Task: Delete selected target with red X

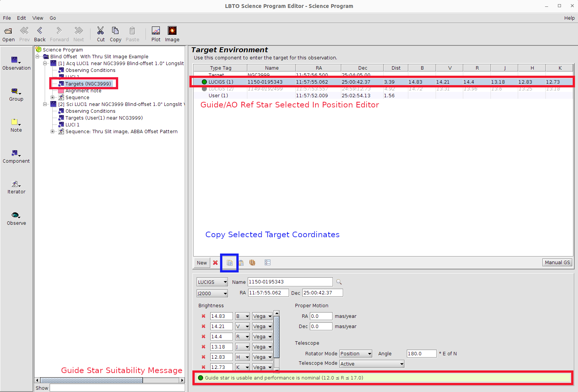Action: click(x=215, y=263)
